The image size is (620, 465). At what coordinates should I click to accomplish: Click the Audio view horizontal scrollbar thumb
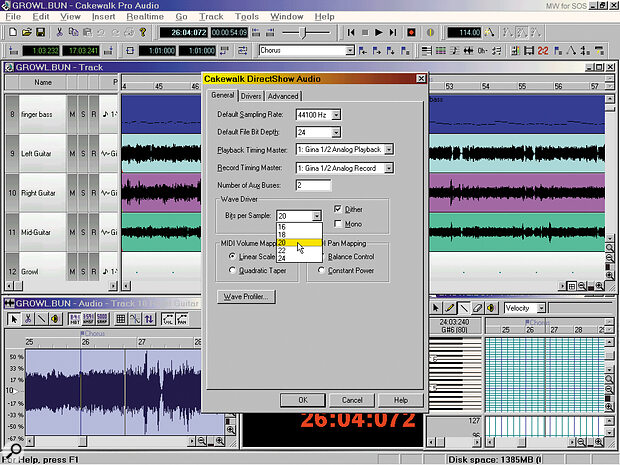point(82,441)
